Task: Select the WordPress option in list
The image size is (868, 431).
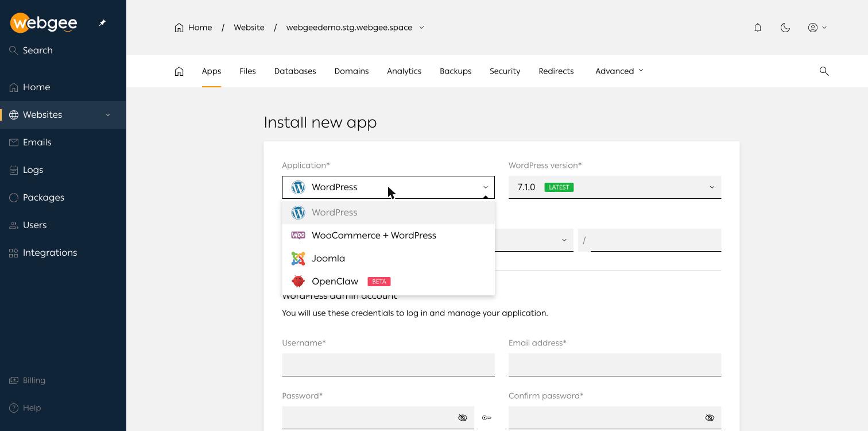Action: 388,213
